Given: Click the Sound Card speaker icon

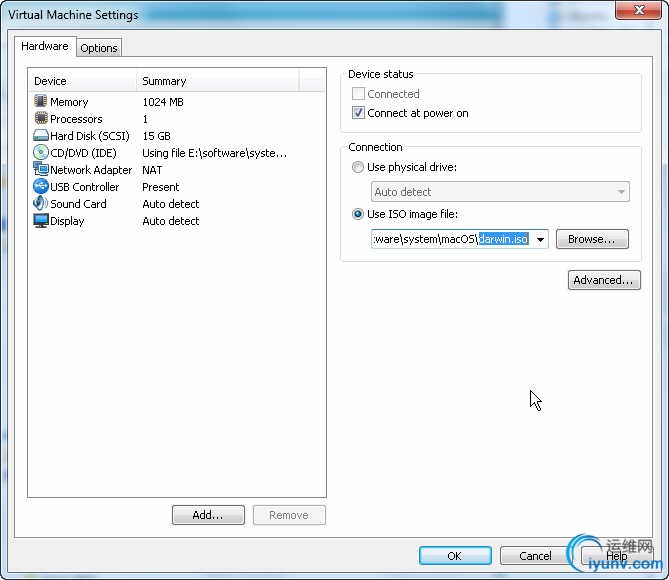Looking at the screenshot, I should click(x=41, y=203).
